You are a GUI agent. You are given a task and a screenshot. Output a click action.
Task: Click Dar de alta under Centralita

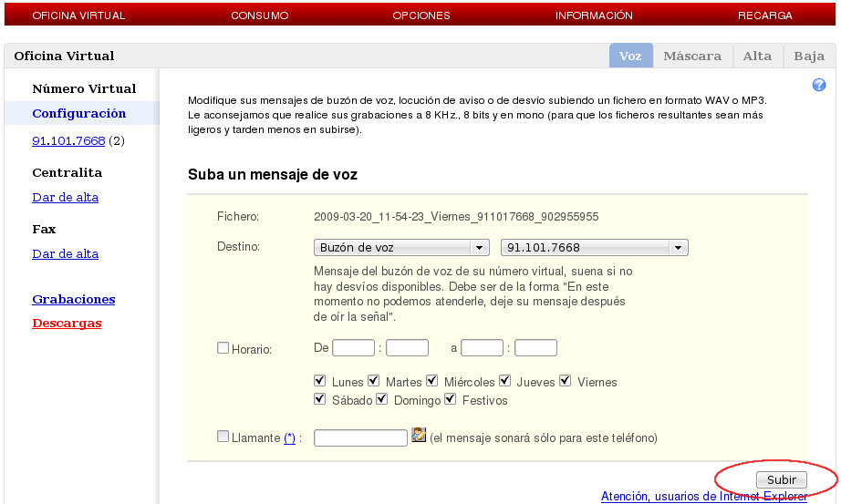[x=65, y=197]
